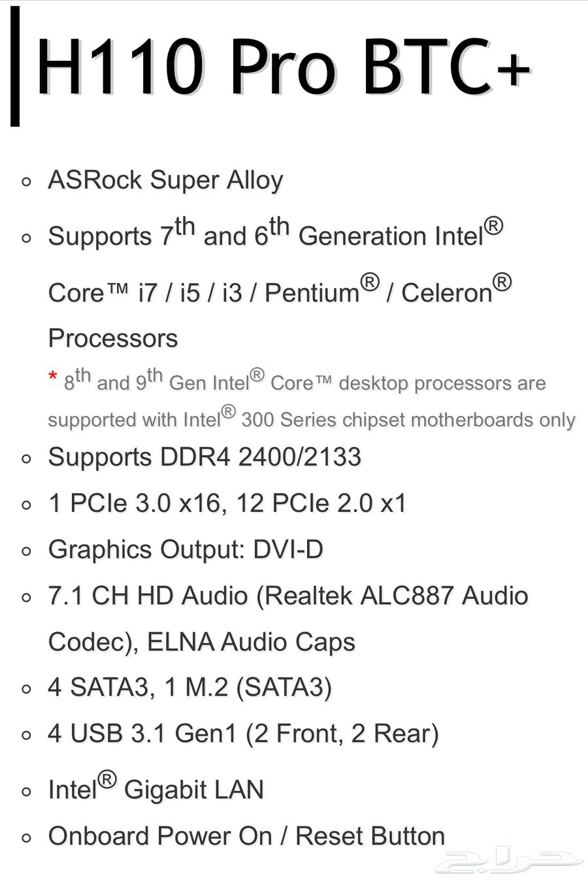
Task: Click the Graphics Output: DVI-D text
Action: (x=186, y=550)
